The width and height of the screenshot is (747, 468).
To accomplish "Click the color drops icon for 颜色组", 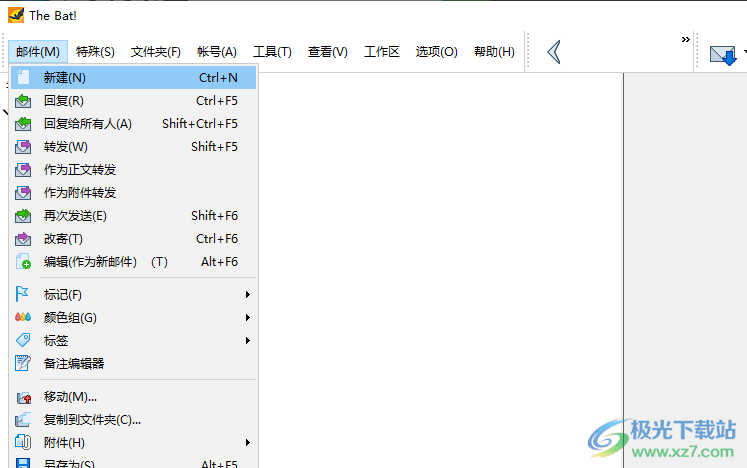I will [x=24, y=318].
